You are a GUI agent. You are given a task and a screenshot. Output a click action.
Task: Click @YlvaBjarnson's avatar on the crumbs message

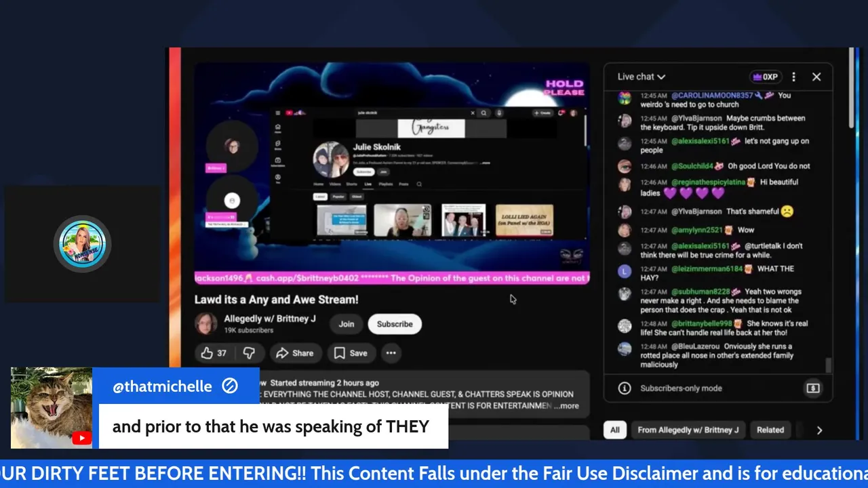tap(625, 121)
